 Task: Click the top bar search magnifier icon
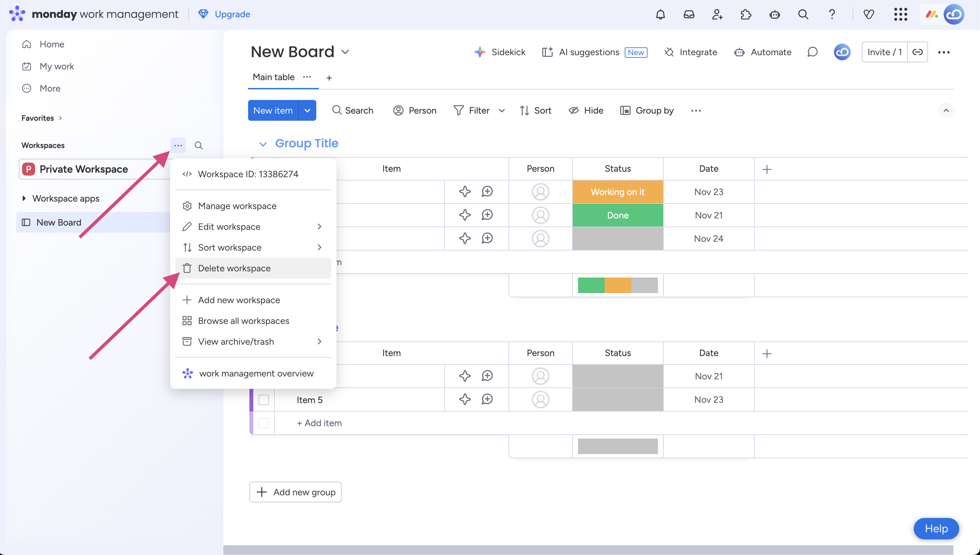(x=803, y=15)
